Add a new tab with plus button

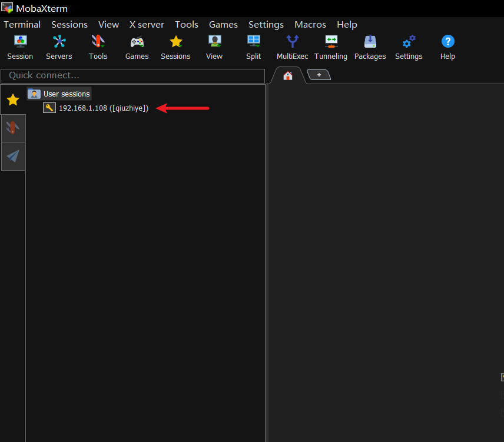point(319,75)
